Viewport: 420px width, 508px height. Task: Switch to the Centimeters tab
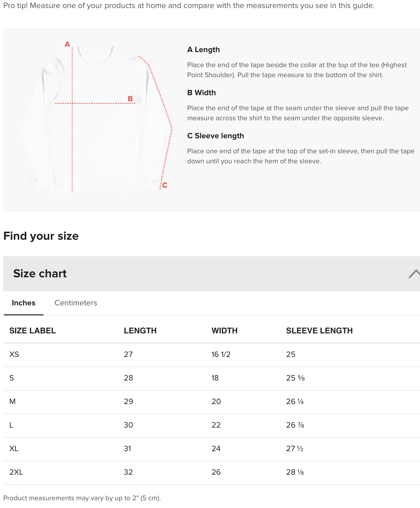[76, 303]
